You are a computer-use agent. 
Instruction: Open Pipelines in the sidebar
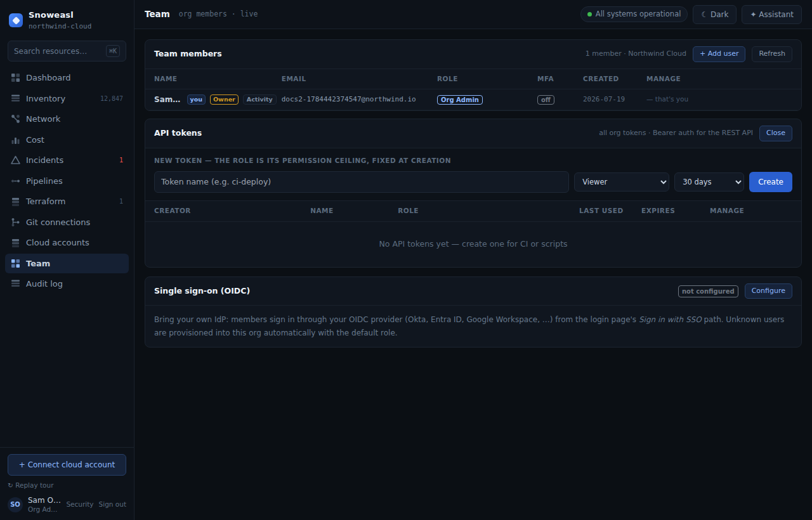click(67, 181)
